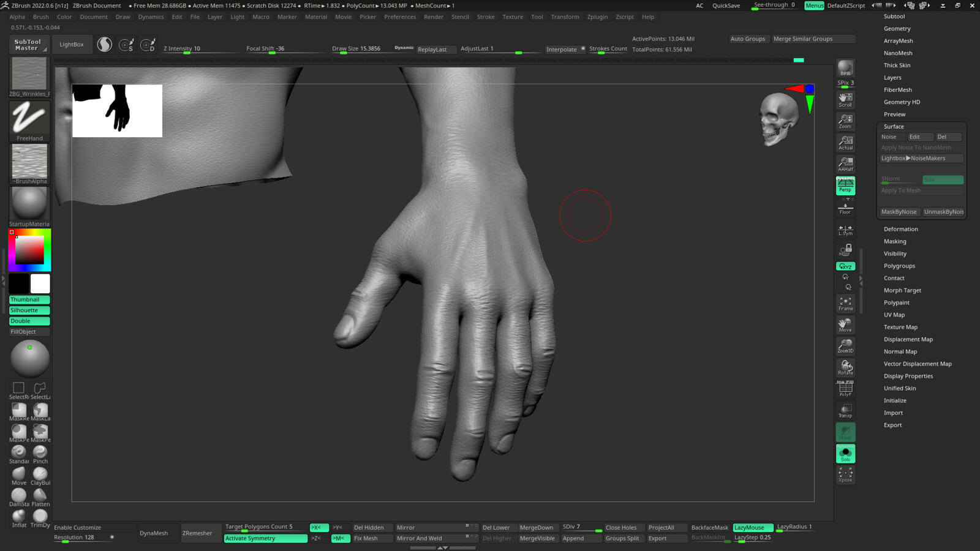The width and height of the screenshot is (980, 551).
Task: Toggle Solo mode
Action: pos(845,454)
